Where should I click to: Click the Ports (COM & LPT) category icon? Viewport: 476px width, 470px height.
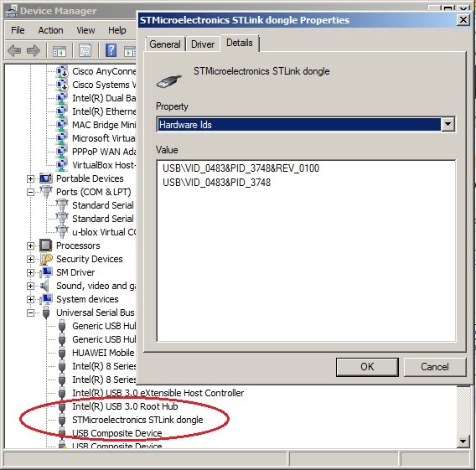click(46, 192)
